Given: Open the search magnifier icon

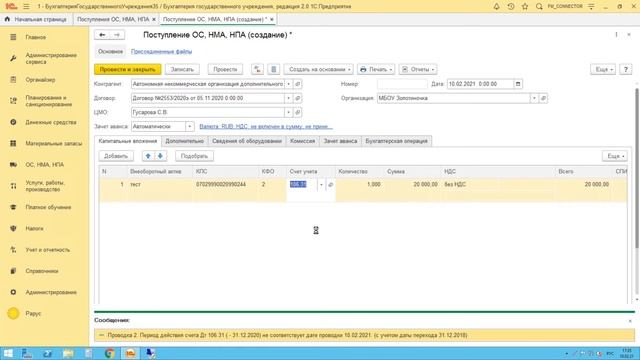Looking at the screenshot, I should click(x=539, y=7).
